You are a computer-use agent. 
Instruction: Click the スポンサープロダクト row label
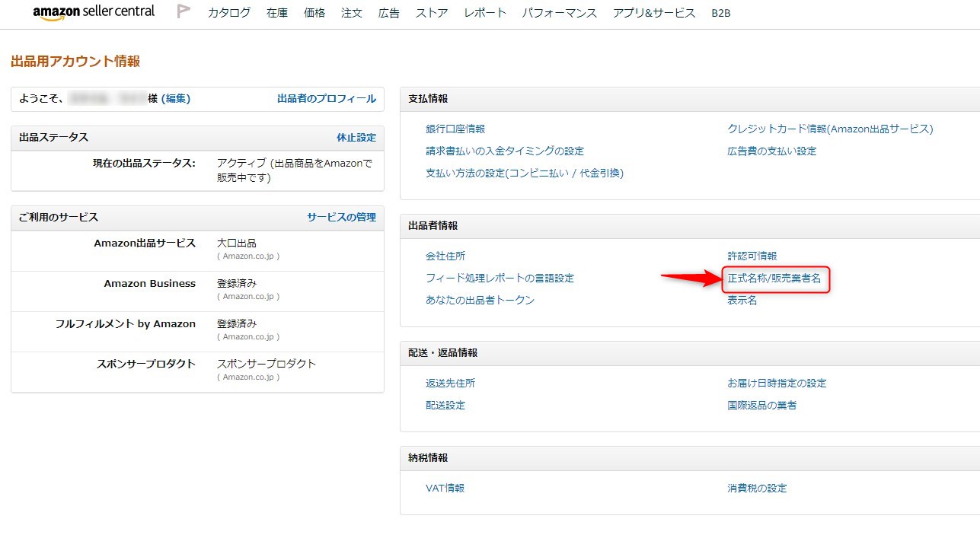[146, 364]
